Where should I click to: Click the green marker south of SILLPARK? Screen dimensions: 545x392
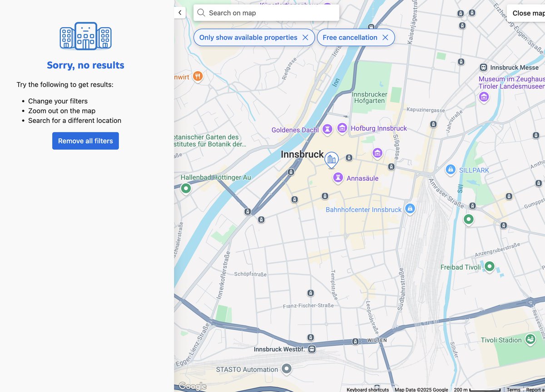point(468,220)
